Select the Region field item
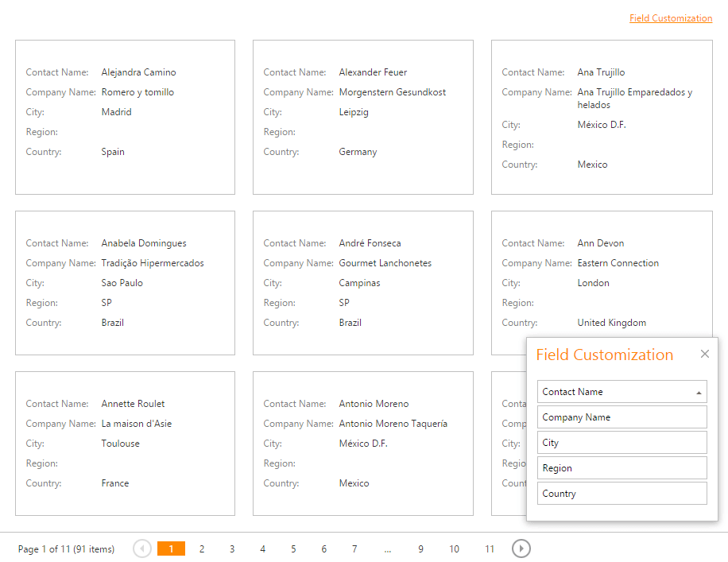The image size is (728, 562). point(622,468)
